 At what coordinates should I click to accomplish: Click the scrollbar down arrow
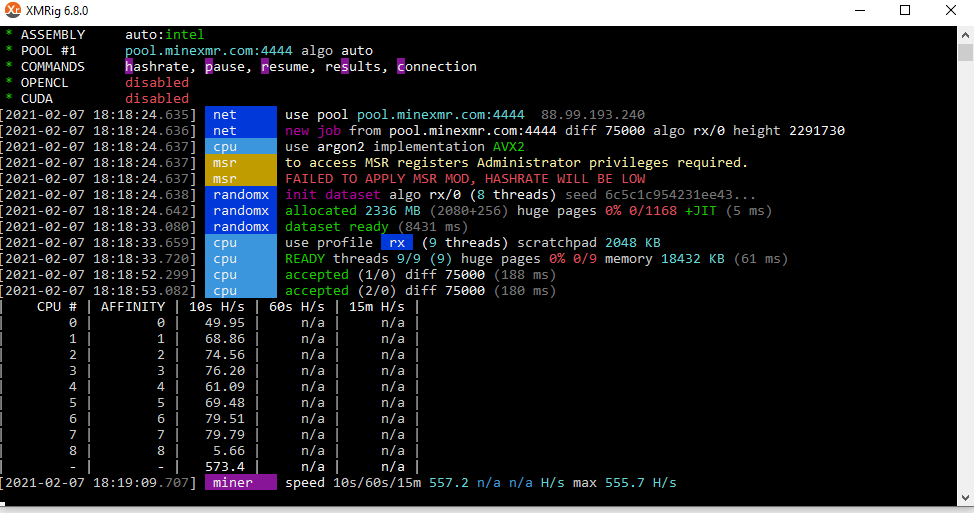pos(965,497)
